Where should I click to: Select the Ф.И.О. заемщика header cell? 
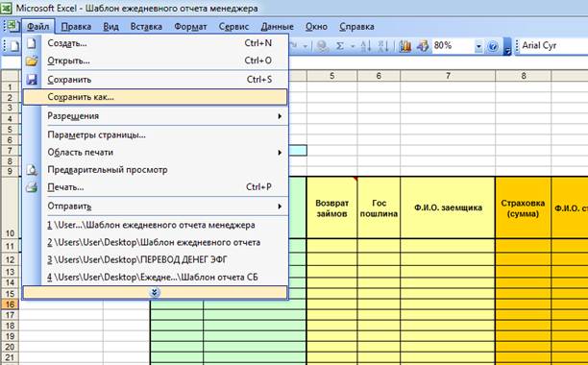448,207
